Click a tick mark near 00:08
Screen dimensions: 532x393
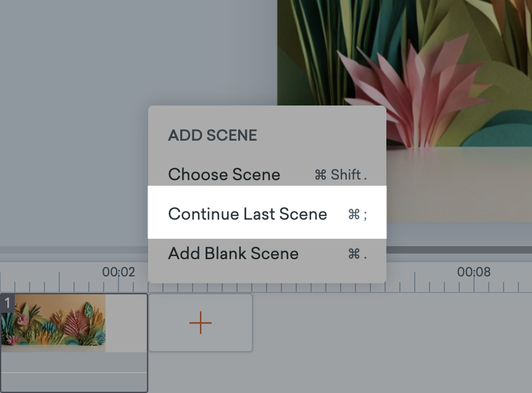coord(488,285)
